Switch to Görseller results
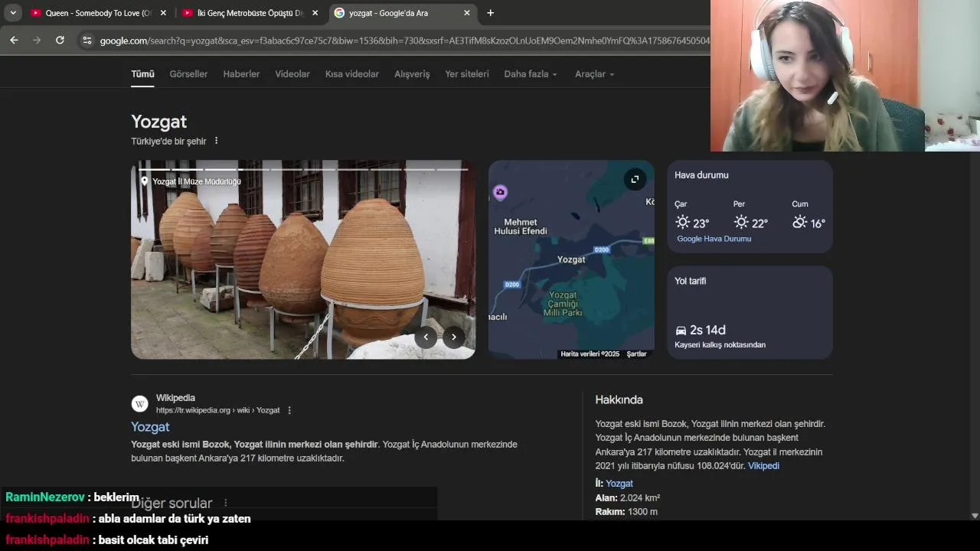Screen dimensions: 980x551 pyautogui.click(x=188, y=74)
